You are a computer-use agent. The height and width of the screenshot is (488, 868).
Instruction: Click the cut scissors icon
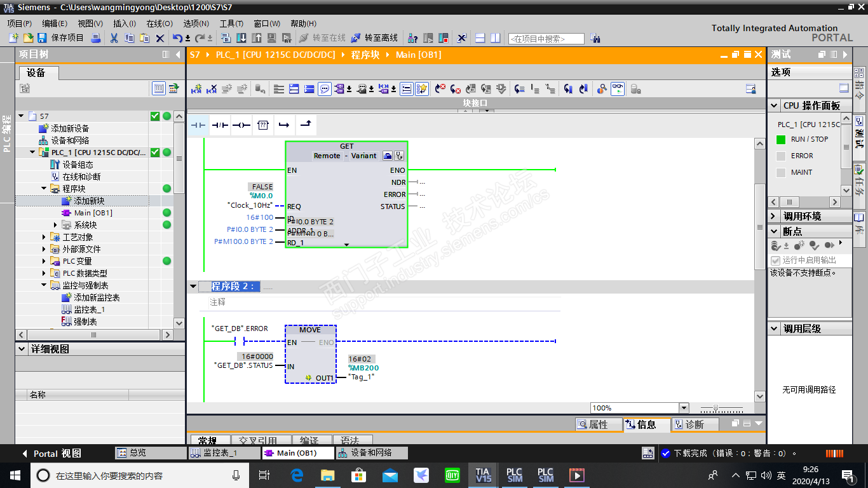[x=114, y=38]
